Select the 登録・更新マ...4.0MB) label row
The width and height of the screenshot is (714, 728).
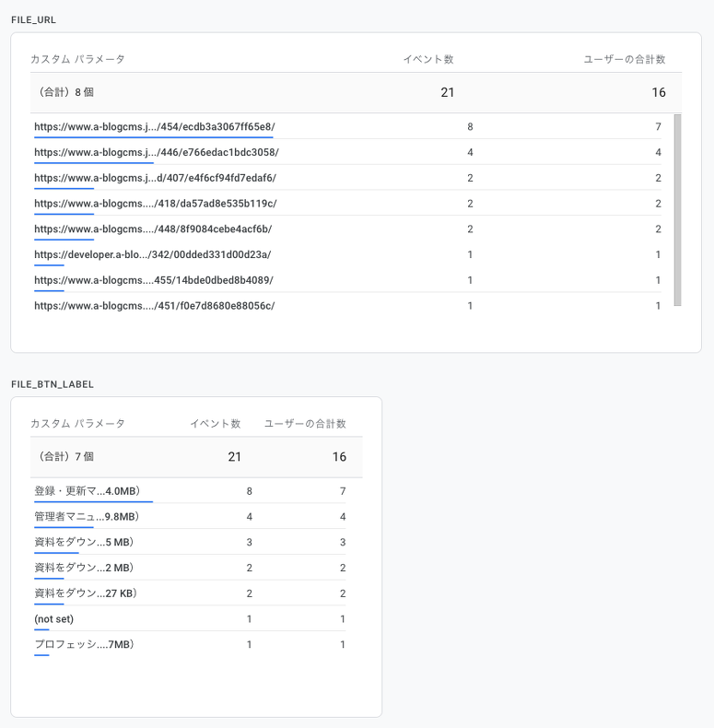87,491
